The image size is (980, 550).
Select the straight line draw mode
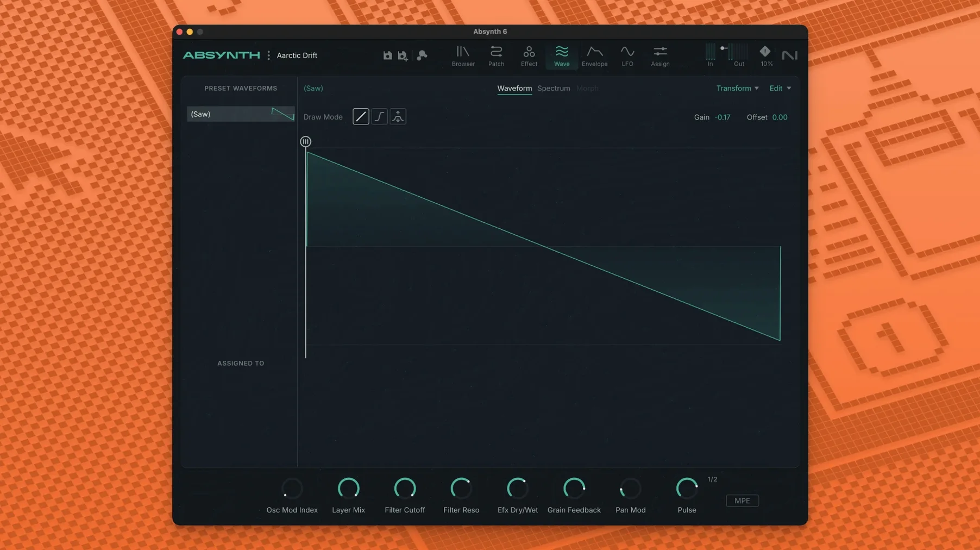coord(361,116)
